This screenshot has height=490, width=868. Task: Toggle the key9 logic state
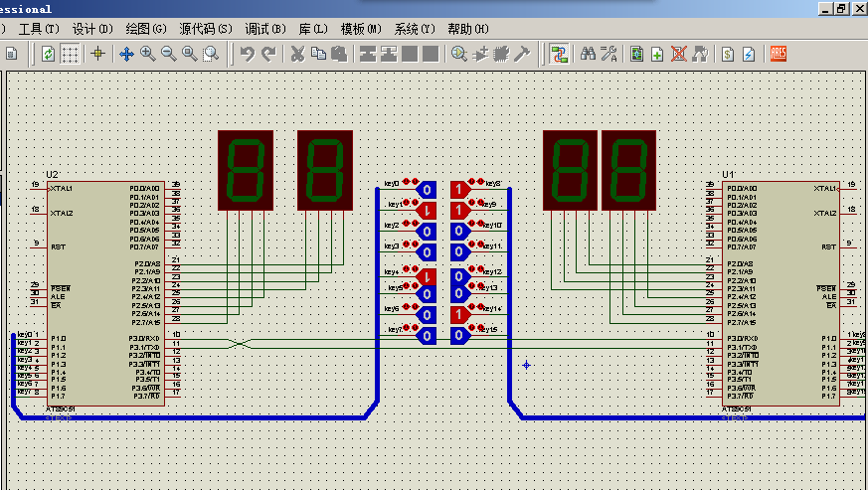point(459,211)
